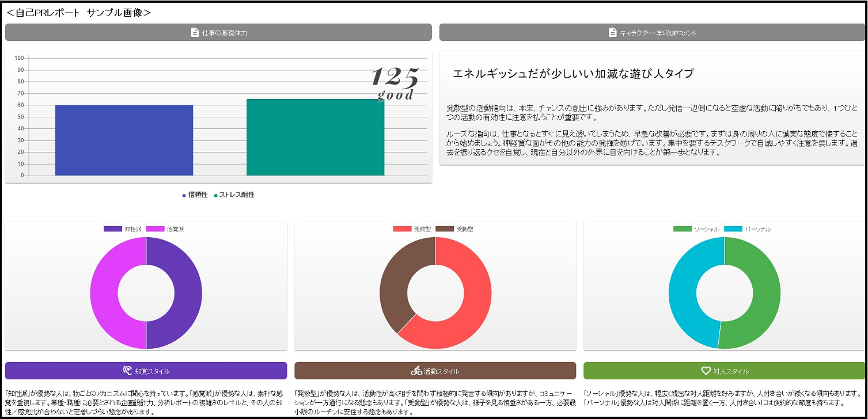This screenshot has height=419, width=868.
Task: Toggle the 知性派 legend swatch
Action: click(113, 229)
